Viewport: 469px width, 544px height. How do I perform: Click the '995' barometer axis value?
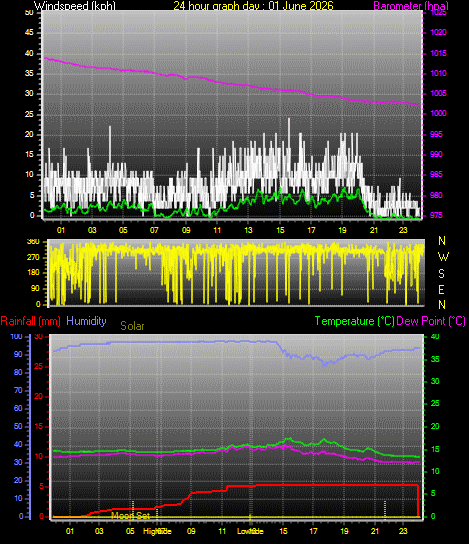click(x=436, y=134)
